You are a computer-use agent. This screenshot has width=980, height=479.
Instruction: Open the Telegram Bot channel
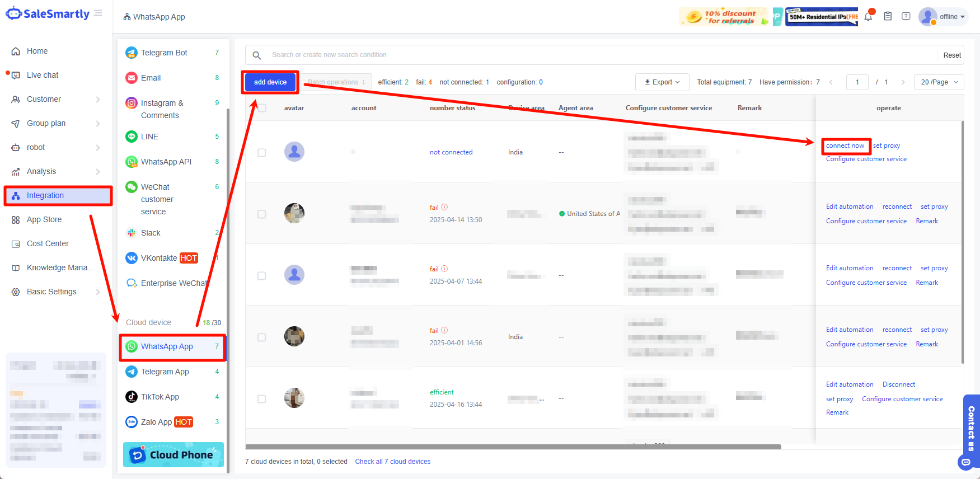[164, 53]
